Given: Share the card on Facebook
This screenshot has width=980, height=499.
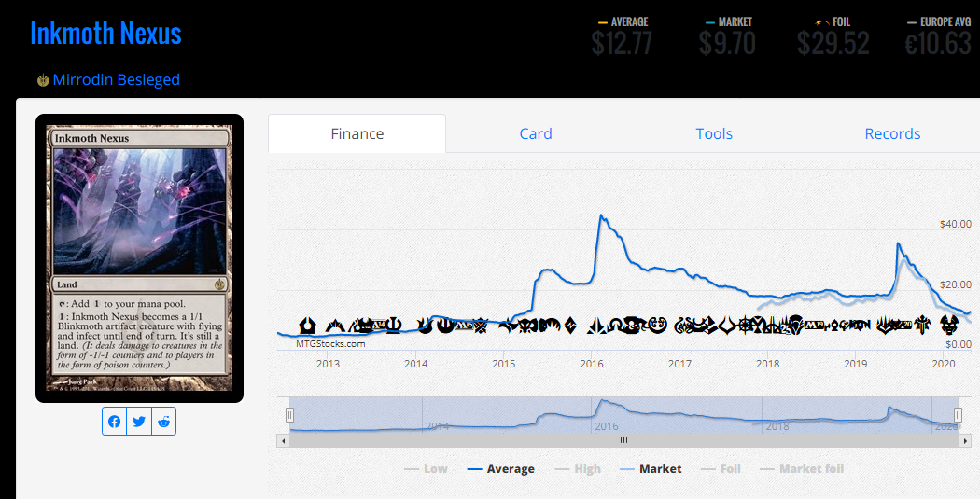Looking at the screenshot, I should 115,422.
